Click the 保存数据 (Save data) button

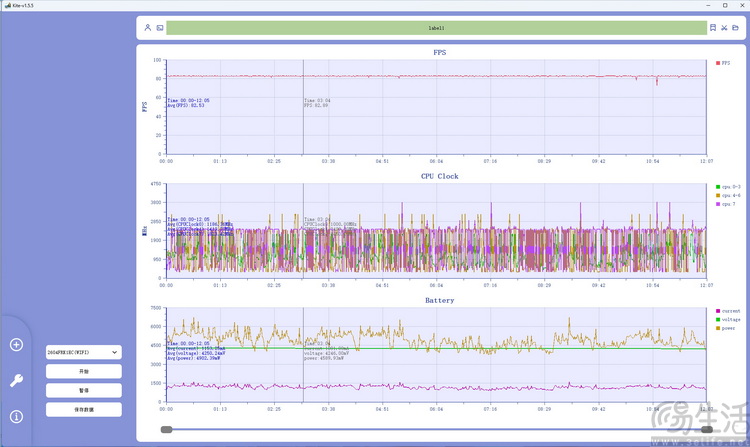tap(83, 409)
